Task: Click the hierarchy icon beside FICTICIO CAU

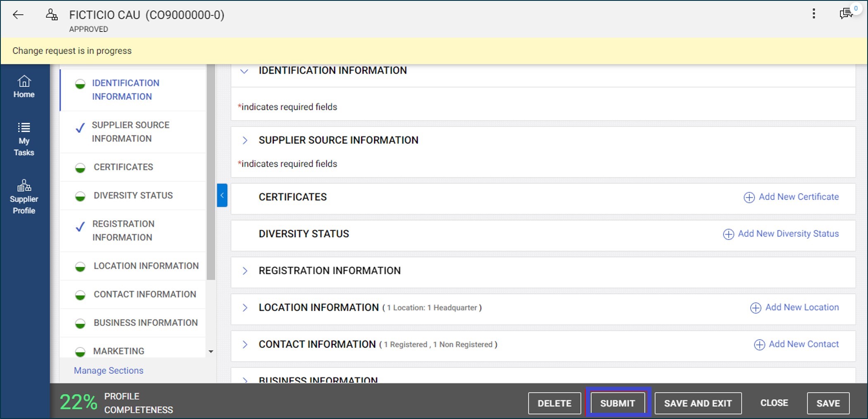Action: coord(51,14)
